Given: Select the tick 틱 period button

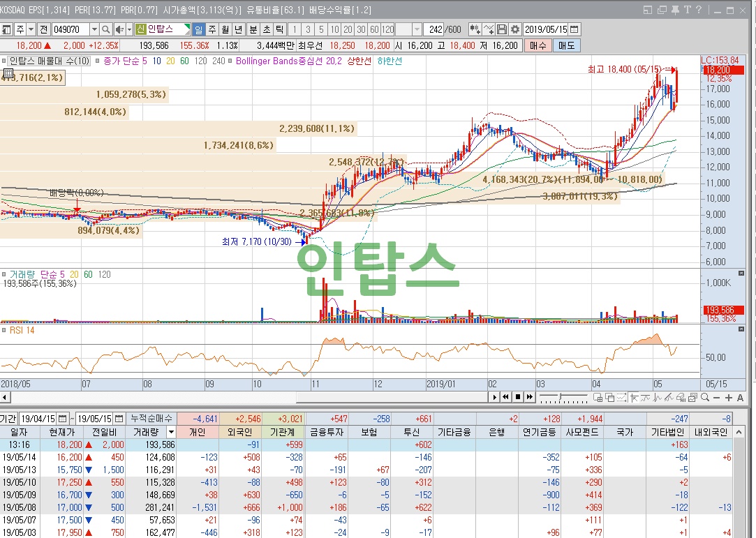Looking at the screenshot, I should click(280, 29).
